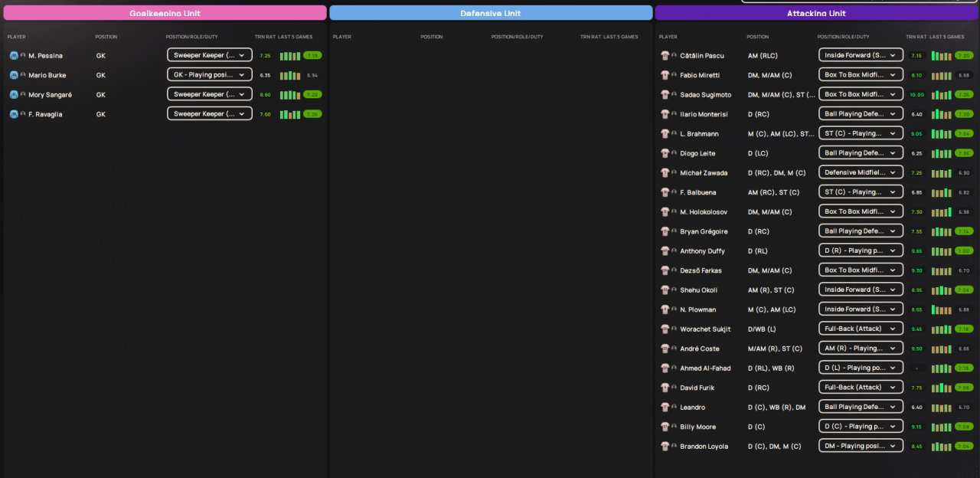Select the Attacking Unit header

pyautogui.click(x=816, y=13)
